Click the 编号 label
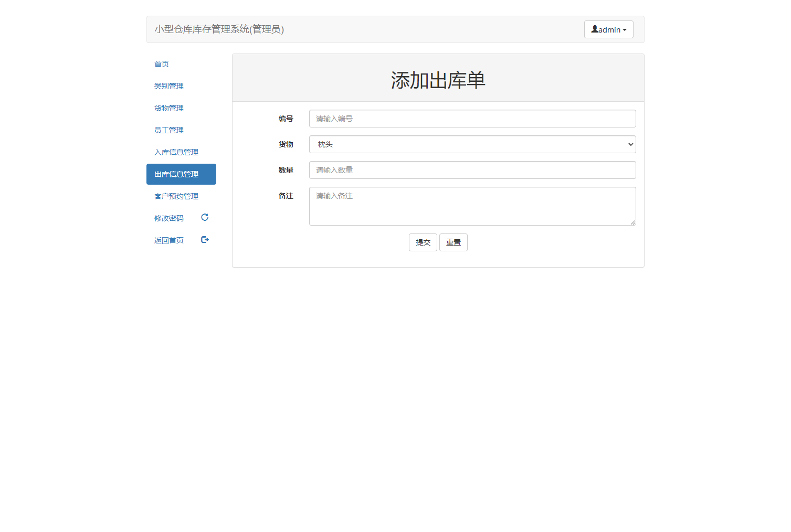 tap(286, 119)
